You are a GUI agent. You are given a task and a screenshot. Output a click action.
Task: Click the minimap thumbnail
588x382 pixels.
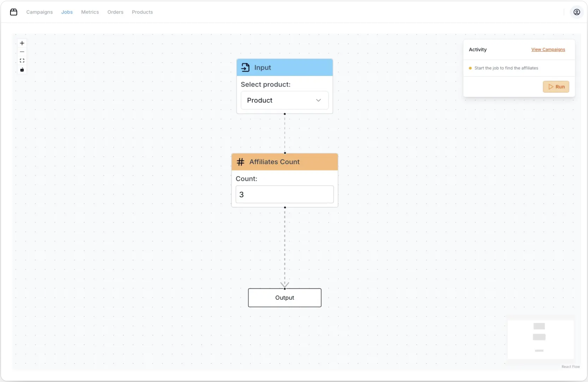[540, 339]
